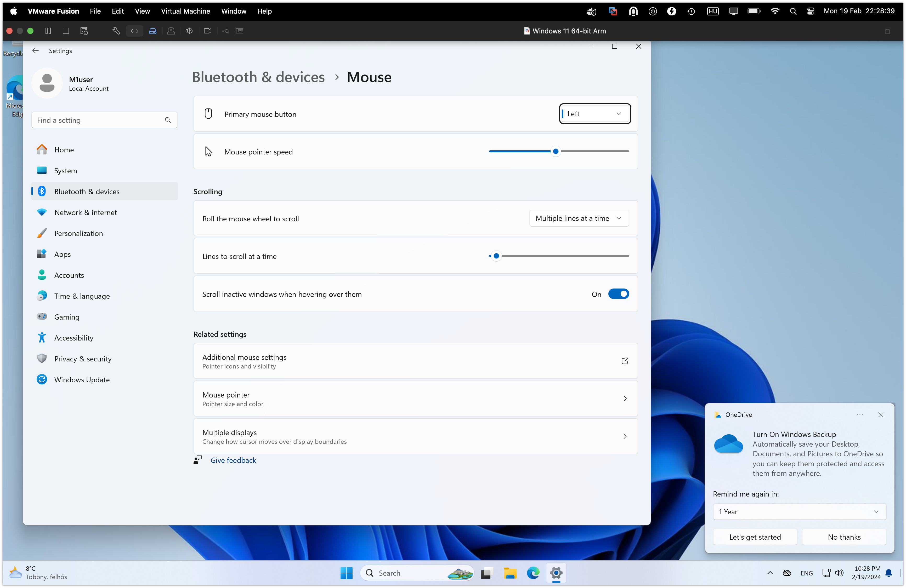Select Home in Settings sidebar
This screenshot has height=588, width=906.
[105, 149]
